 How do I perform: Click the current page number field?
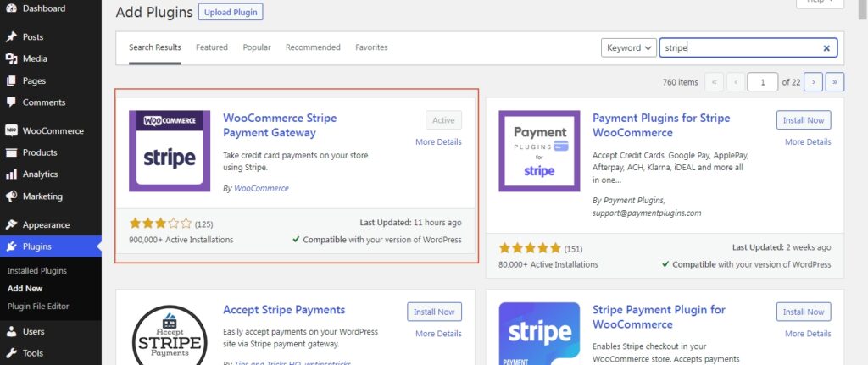coord(763,82)
